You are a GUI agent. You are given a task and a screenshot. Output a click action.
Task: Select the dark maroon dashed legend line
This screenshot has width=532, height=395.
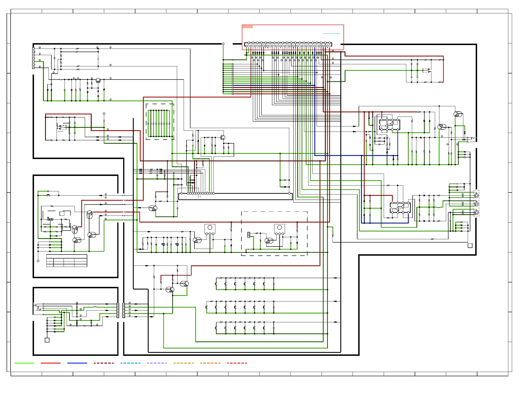(x=104, y=363)
